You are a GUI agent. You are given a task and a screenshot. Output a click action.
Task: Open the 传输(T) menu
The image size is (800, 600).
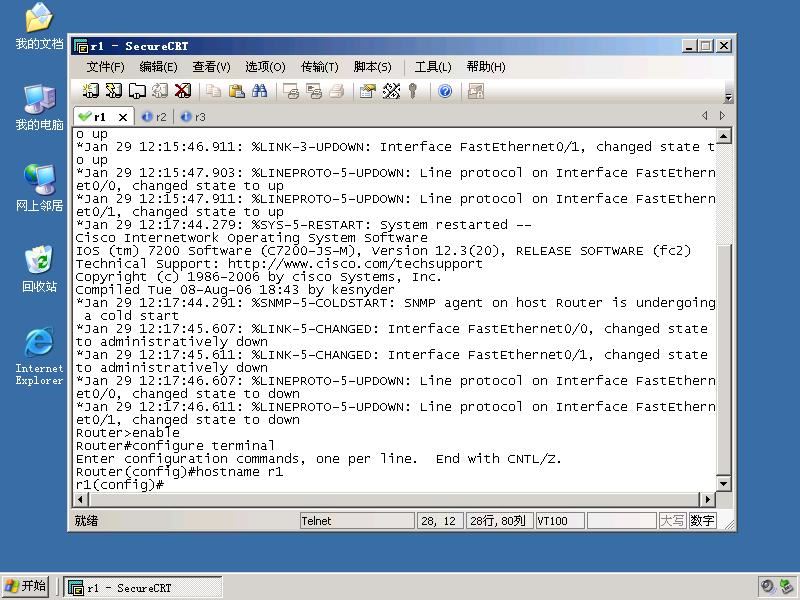point(319,67)
